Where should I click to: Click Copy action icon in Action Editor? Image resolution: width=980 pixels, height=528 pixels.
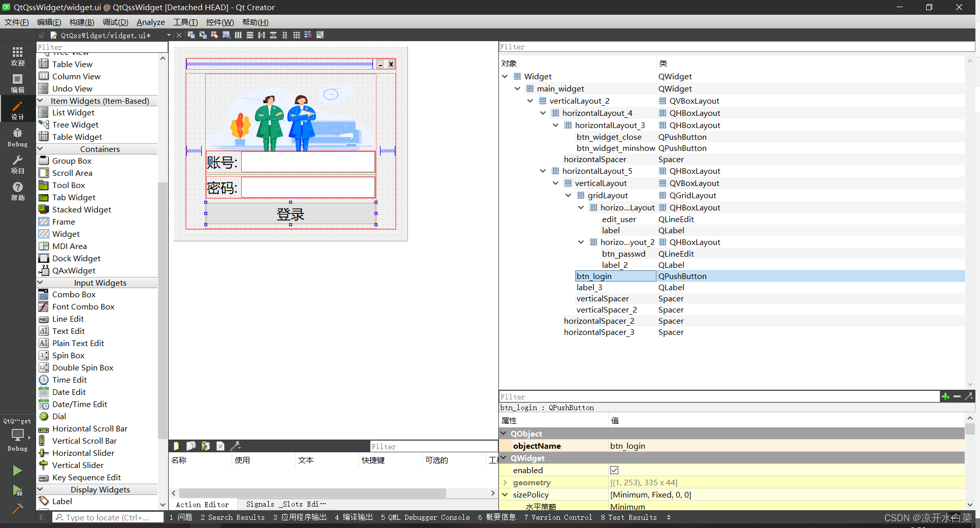(x=191, y=446)
